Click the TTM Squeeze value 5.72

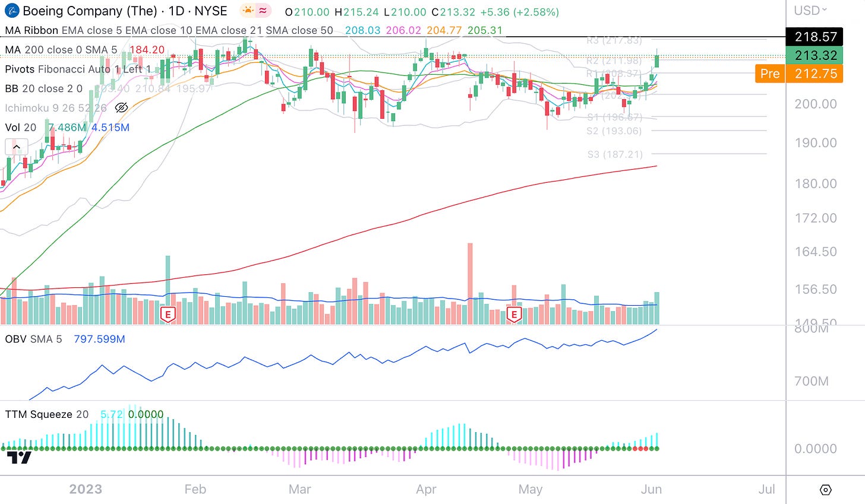112,414
